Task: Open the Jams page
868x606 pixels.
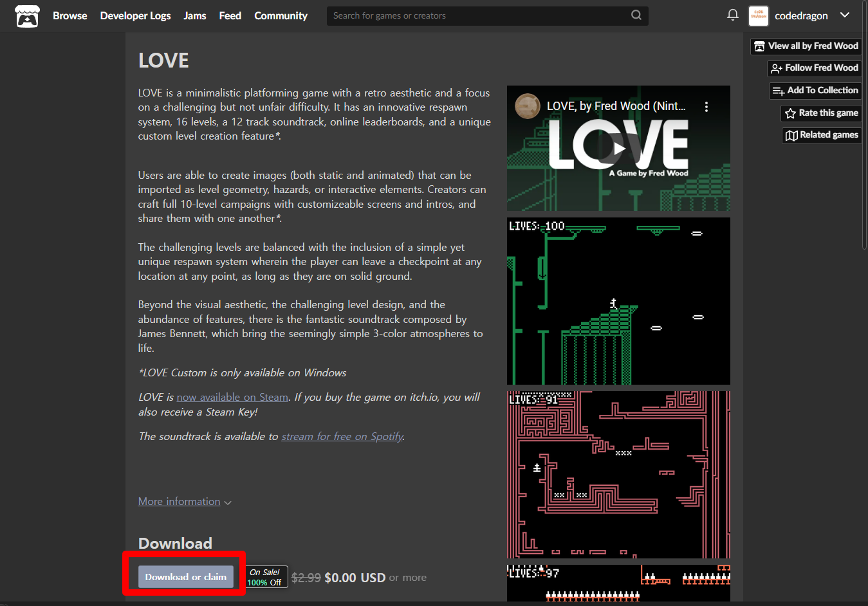Action: pyautogui.click(x=194, y=16)
